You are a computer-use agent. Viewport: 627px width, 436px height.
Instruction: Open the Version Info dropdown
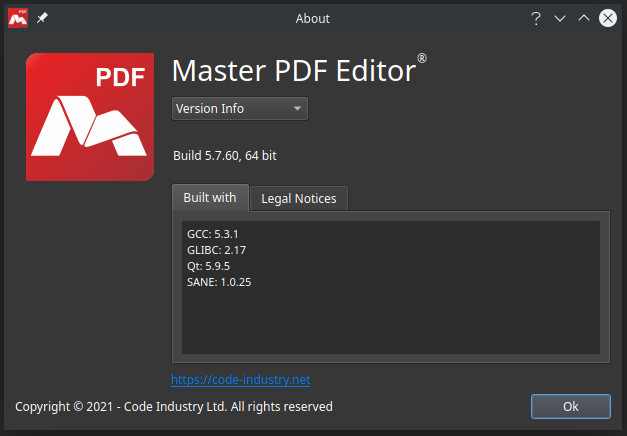[240, 108]
